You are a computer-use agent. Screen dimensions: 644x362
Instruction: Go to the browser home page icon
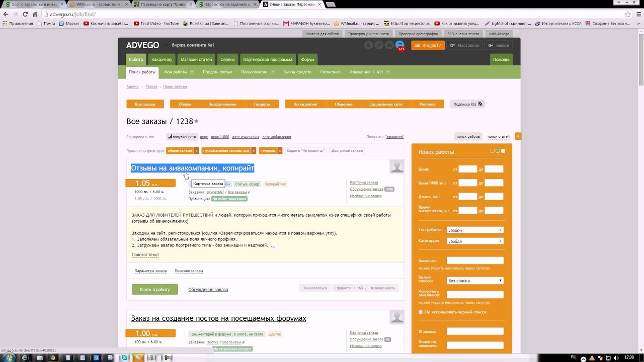coord(35,14)
